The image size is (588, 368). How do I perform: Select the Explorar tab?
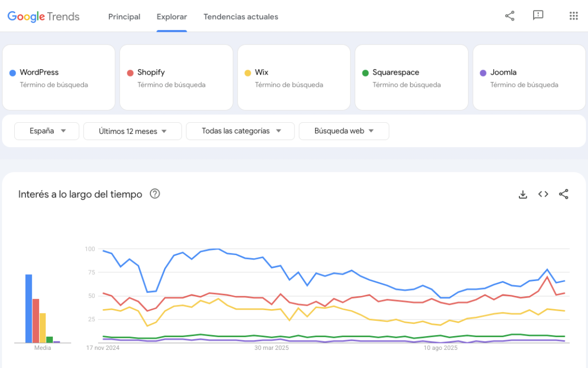171,17
